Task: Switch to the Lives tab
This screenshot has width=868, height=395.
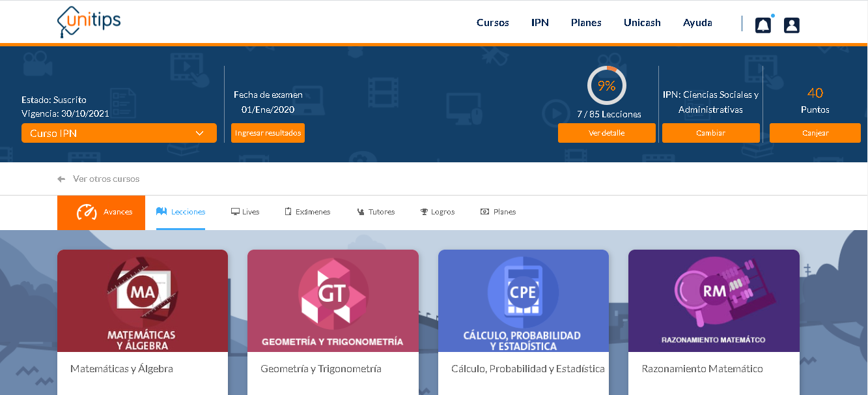Action: tap(245, 212)
